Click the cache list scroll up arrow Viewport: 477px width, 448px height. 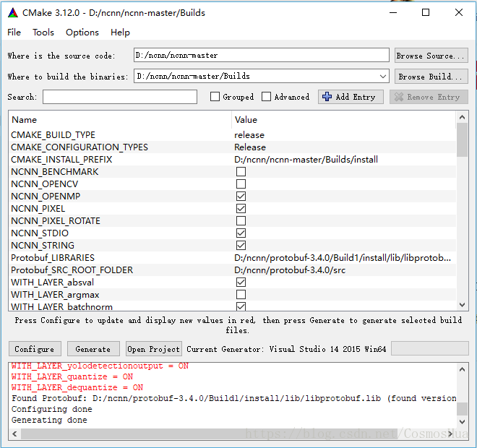click(462, 117)
